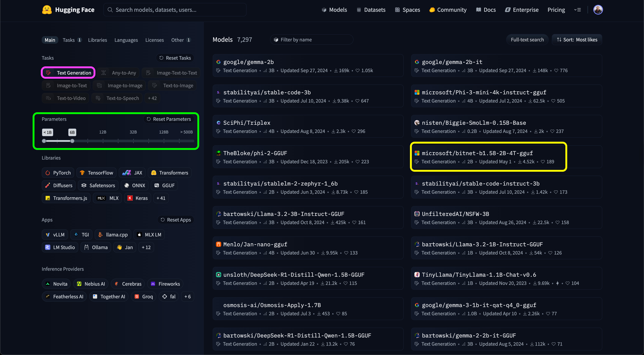Open the microsoft/bitnet-b1.58-2B-4T-gguf model link
This screenshot has height=355, width=644.
pyautogui.click(x=477, y=153)
